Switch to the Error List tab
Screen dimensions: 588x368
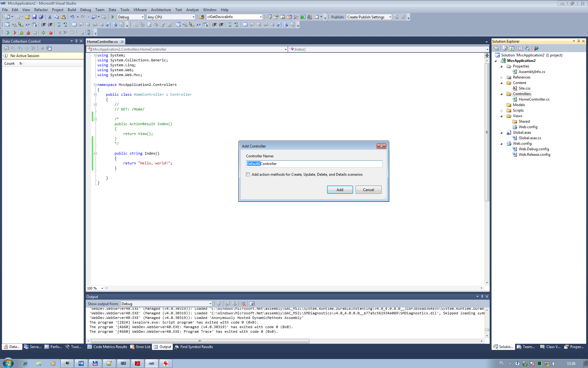[141, 347]
